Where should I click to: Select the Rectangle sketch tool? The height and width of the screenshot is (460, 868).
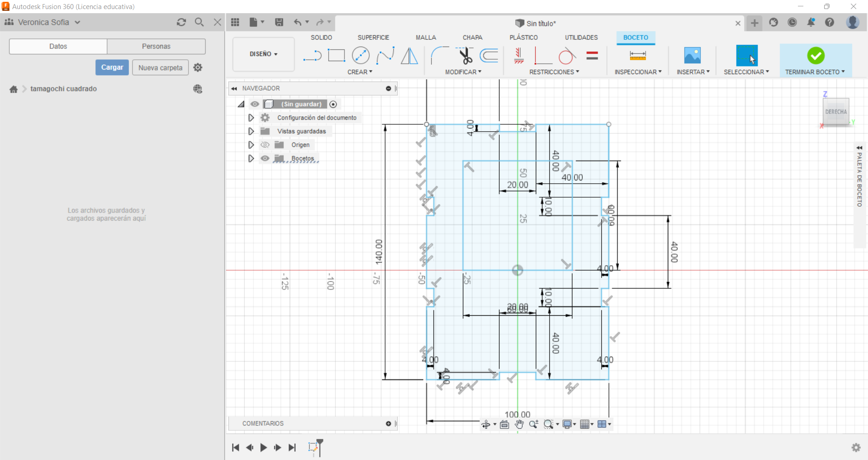pyautogui.click(x=336, y=56)
